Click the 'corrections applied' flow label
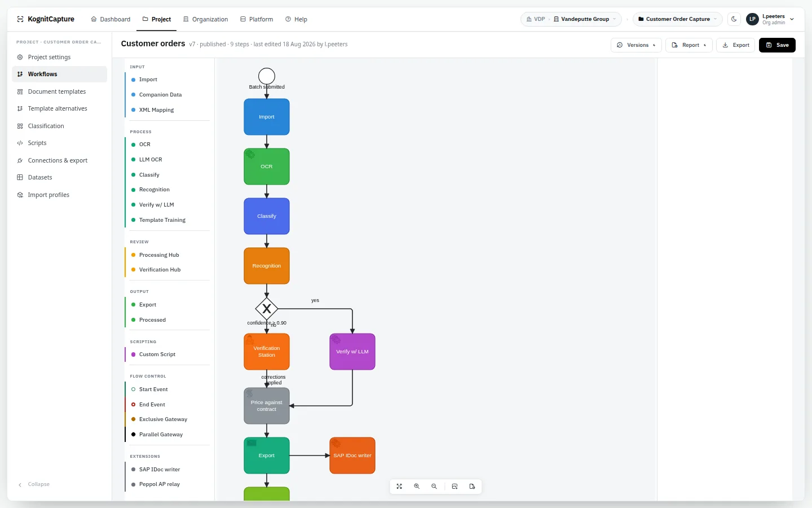Screen dimensions: 812x508 click(273, 380)
